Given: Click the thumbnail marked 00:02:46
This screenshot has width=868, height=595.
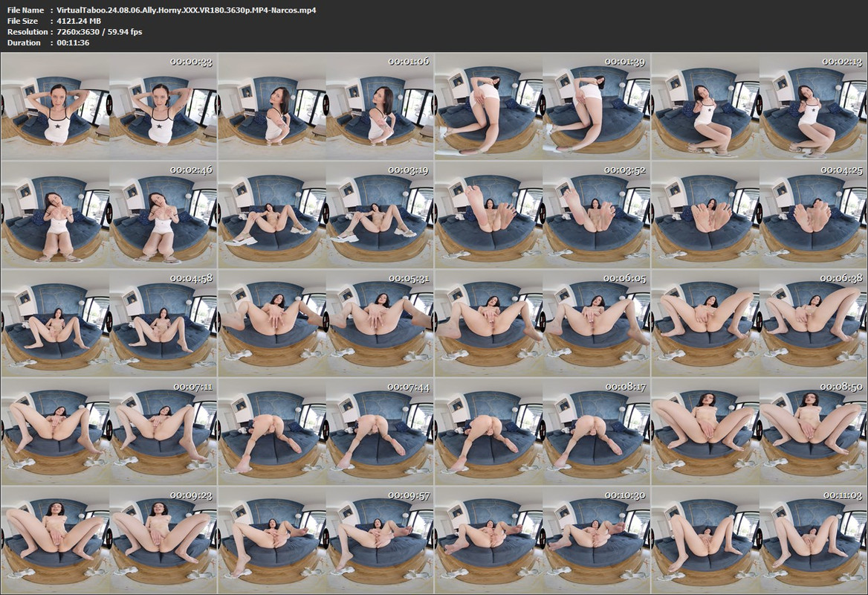Looking at the screenshot, I should [x=109, y=215].
